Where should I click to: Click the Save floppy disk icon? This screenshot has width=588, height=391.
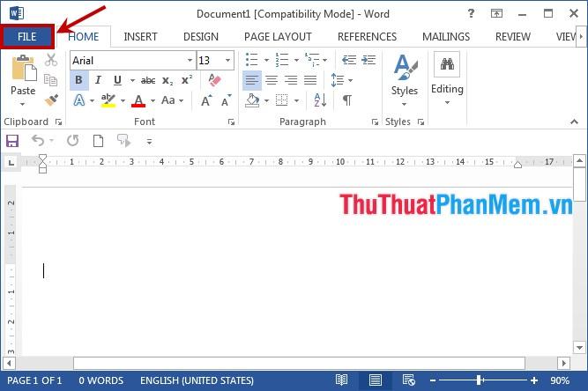(12, 141)
